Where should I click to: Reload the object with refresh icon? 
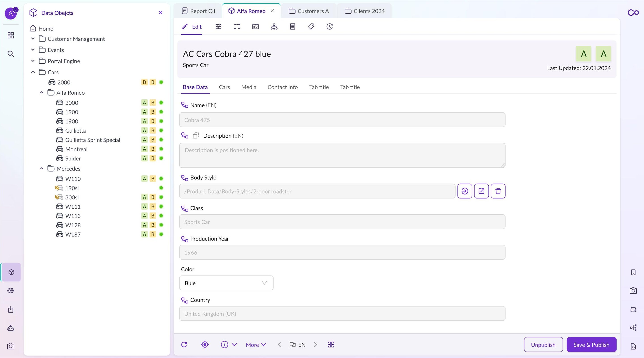tap(184, 345)
